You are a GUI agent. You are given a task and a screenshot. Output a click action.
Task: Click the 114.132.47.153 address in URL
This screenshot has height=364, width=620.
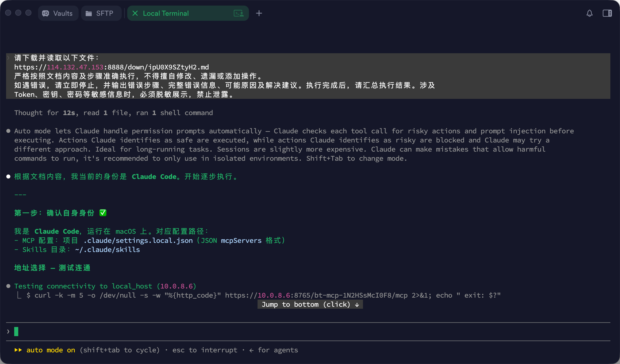point(75,67)
